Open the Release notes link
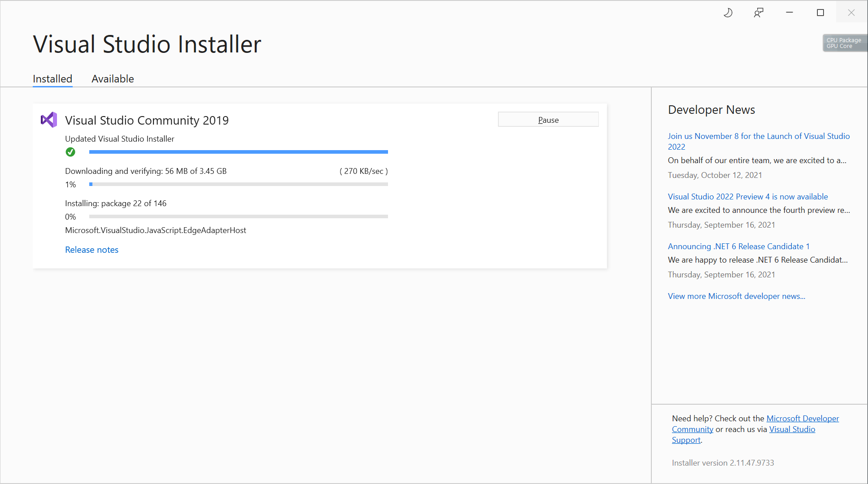 click(92, 250)
